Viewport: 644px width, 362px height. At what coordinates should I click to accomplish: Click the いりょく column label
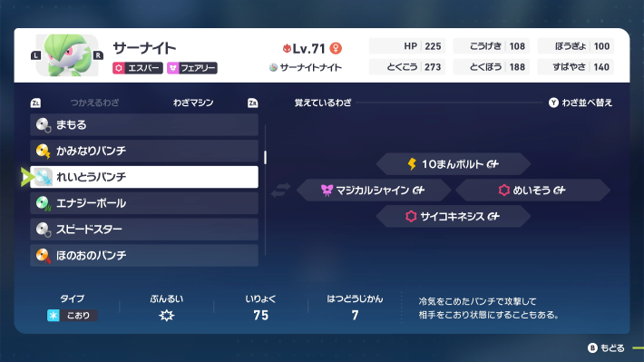261,298
